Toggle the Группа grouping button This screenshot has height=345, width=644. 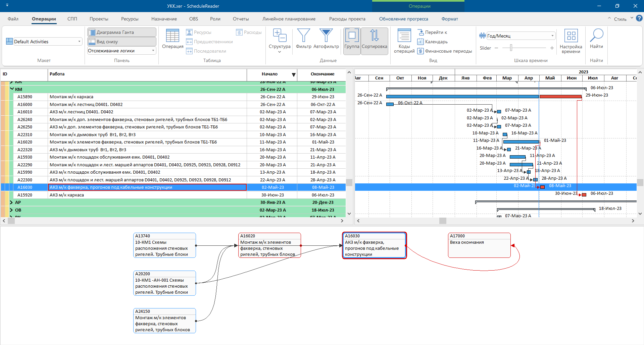pyautogui.click(x=352, y=41)
